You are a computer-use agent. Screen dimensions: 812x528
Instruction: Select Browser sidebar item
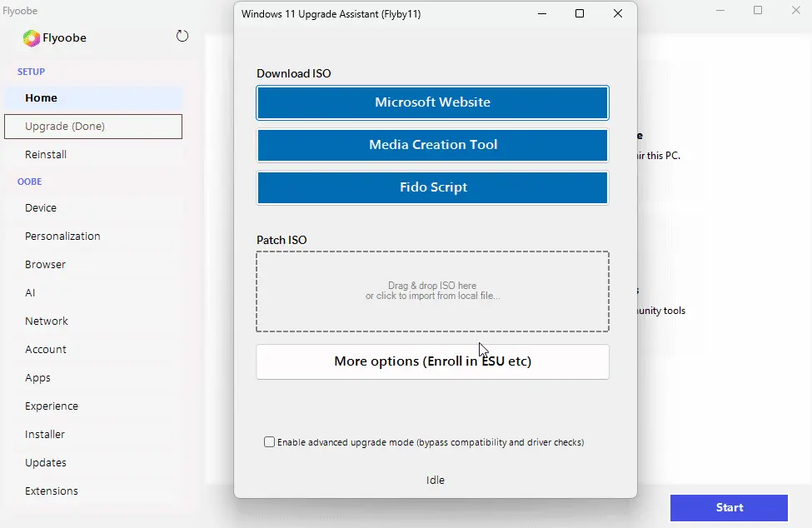coord(93,265)
